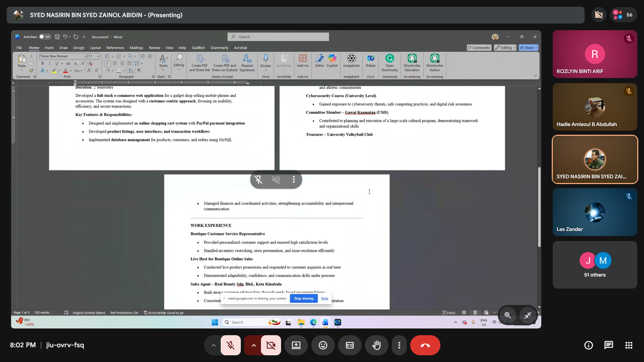The image size is (644, 362).
Task: Click the Create PDF and Share link icon
Action: click(200, 63)
